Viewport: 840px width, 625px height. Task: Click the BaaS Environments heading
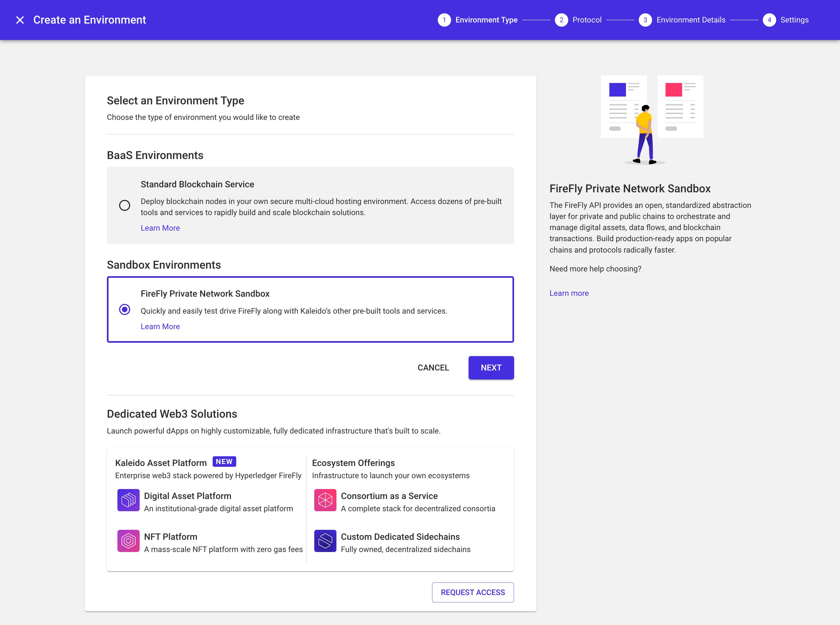coord(155,155)
